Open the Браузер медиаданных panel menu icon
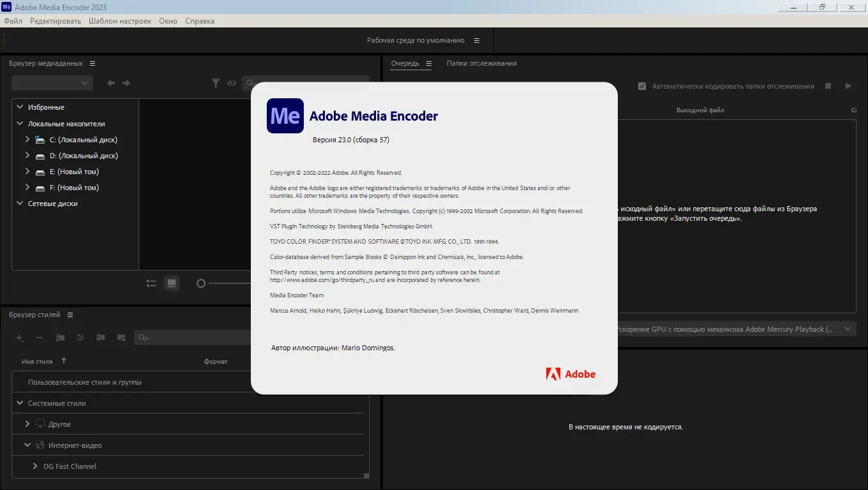 pyautogui.click(x=93, y=64)
